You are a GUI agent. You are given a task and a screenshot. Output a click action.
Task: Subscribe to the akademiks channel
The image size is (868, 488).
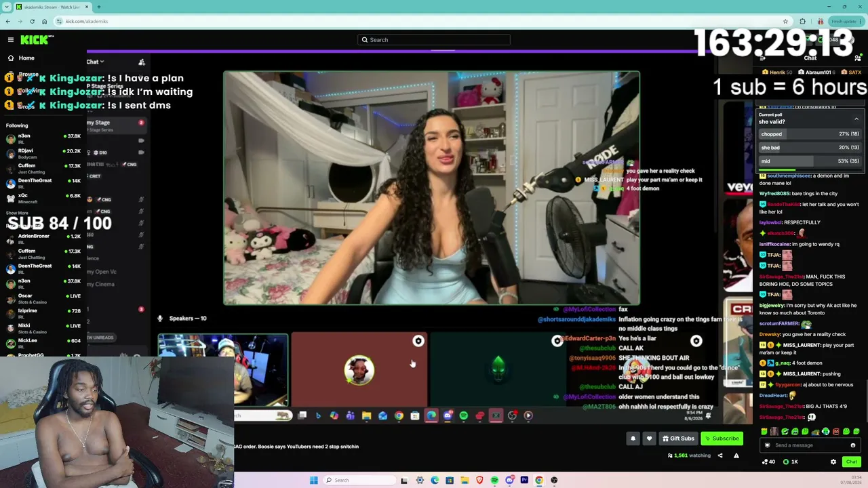click(x=722, y=439)
